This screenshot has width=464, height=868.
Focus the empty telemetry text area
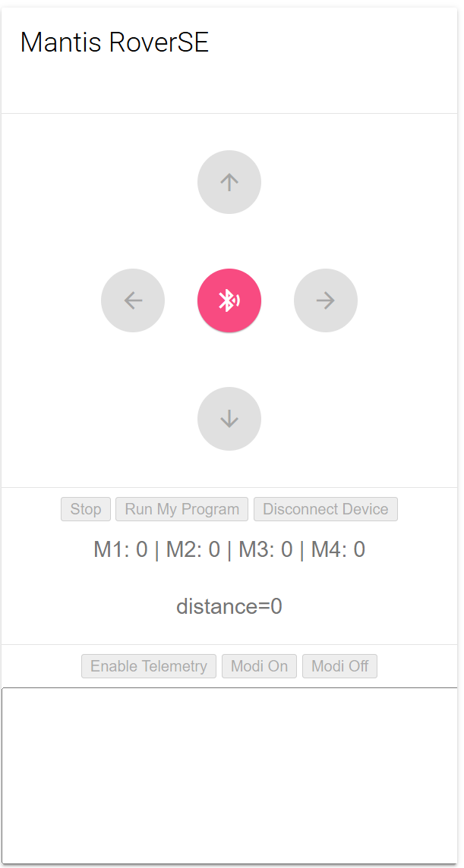click(229, 774)
